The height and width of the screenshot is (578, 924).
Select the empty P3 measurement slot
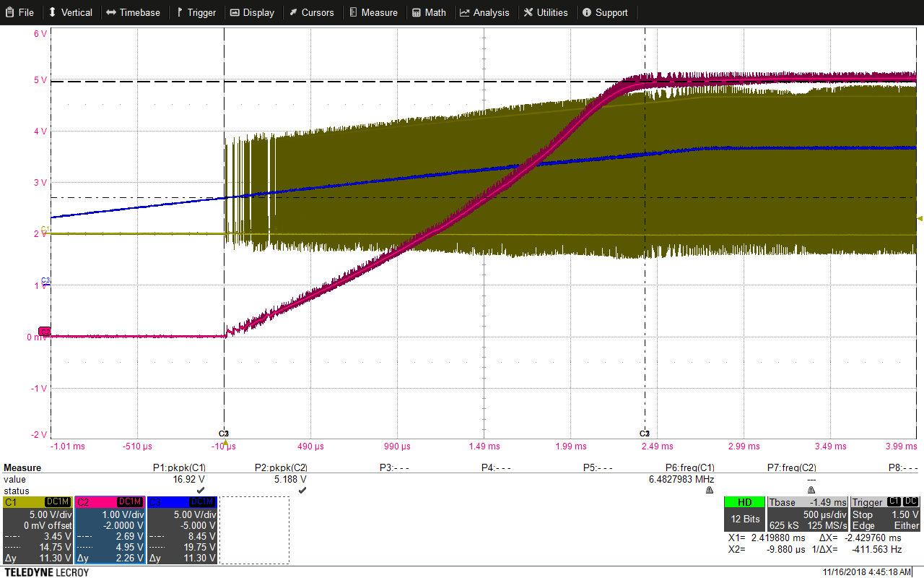pos(394,467)
